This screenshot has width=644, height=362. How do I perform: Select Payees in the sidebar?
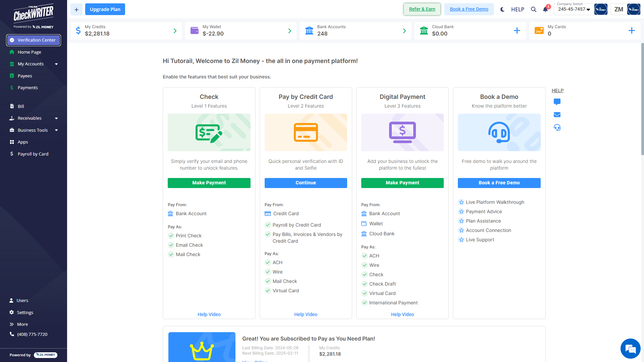point(25,76)
